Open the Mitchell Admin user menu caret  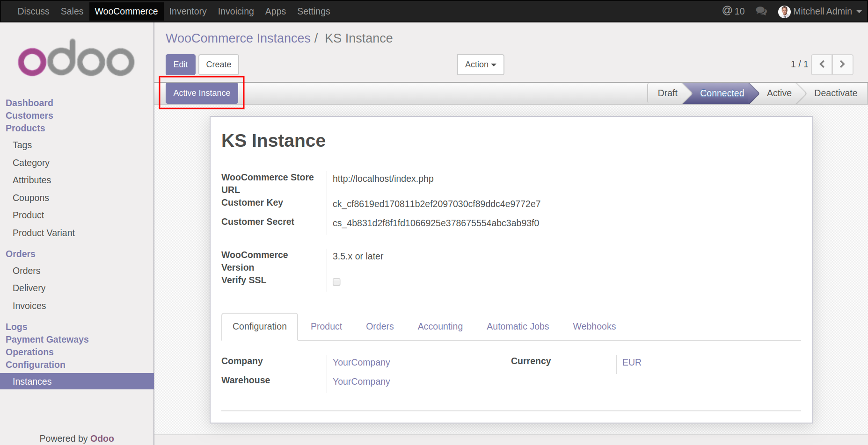pos(859,12)
